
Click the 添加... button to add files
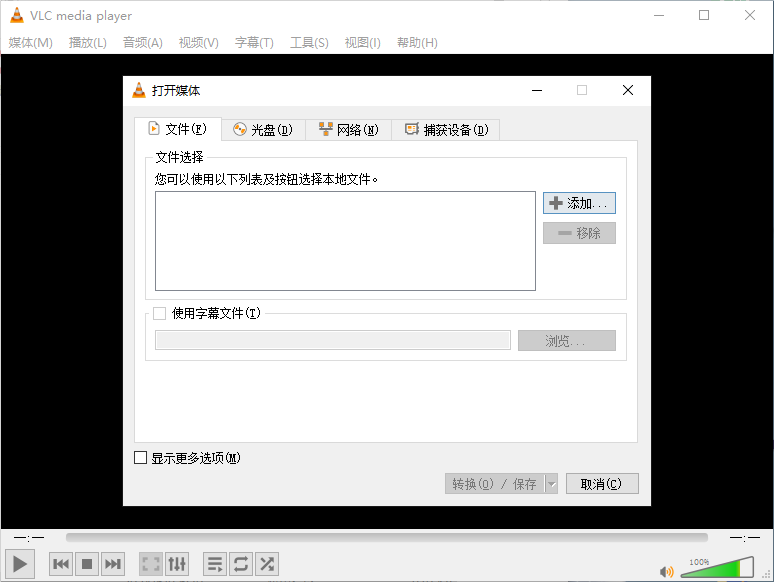(x=579, y=203)
